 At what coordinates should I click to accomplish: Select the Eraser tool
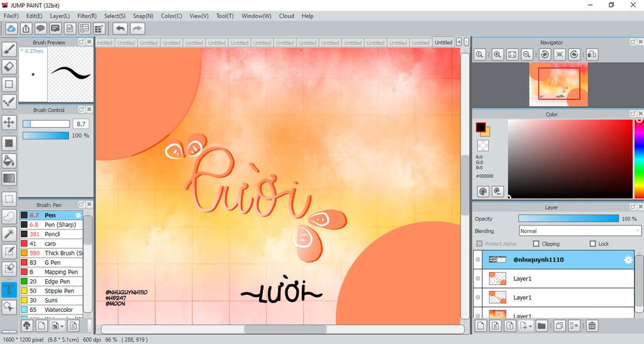tap(9, 67)
